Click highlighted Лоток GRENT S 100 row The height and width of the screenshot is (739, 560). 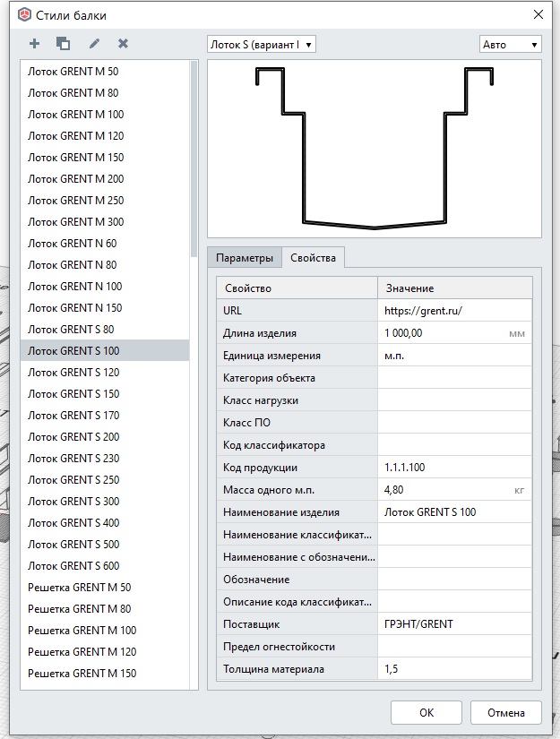click(x=105, y=351)
